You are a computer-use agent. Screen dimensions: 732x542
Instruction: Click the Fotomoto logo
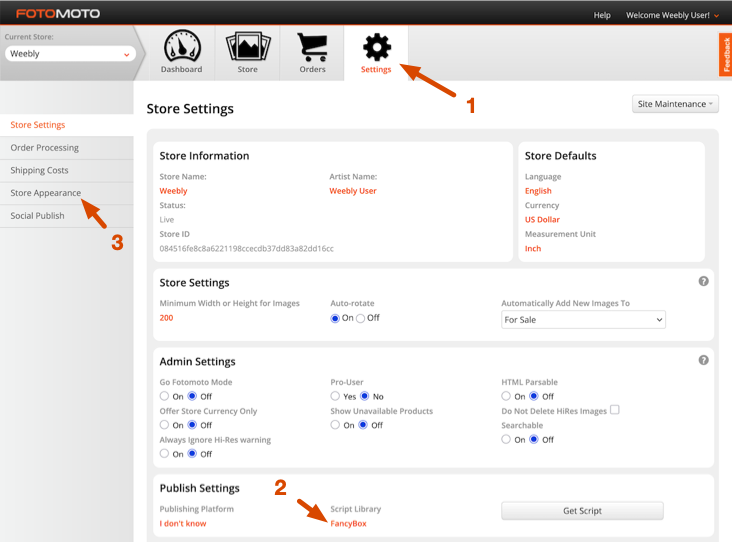click(58, 14)
